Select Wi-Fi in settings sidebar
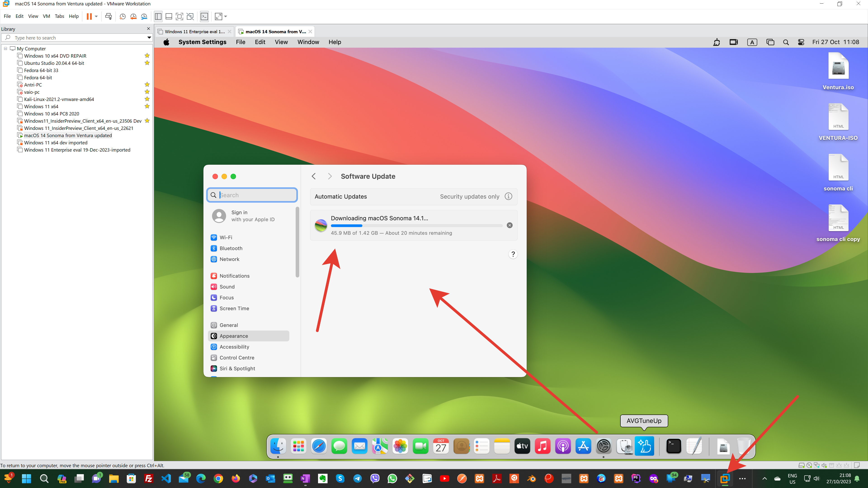 (248, 237)
